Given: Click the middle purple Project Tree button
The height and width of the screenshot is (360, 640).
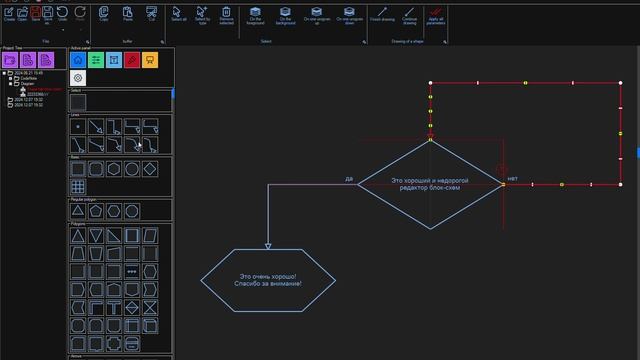Looking at the screenshot, I should (28, 60).
